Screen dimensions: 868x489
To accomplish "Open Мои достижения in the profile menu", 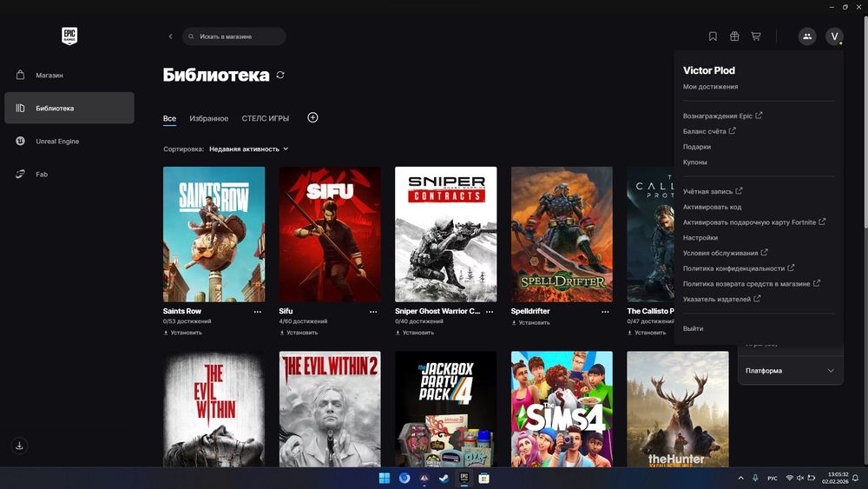I will tap(710, 87).
